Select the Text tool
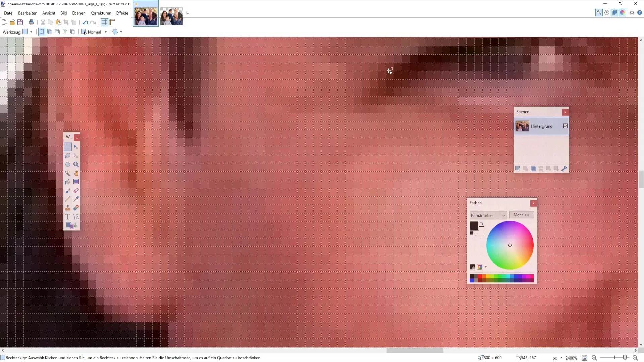Screen dimensions: 644x362 pyautogui.click(x=68, y=217)
